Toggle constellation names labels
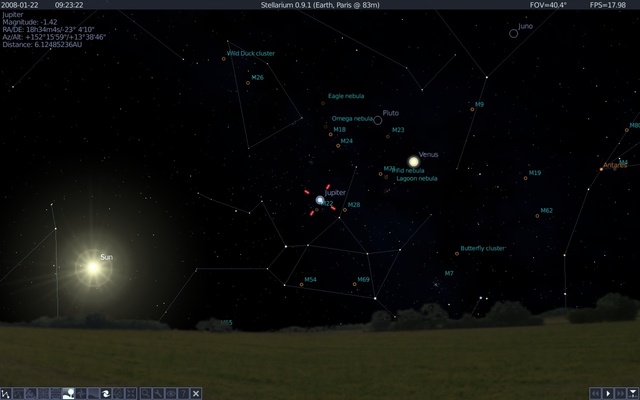 pos(18,393)
